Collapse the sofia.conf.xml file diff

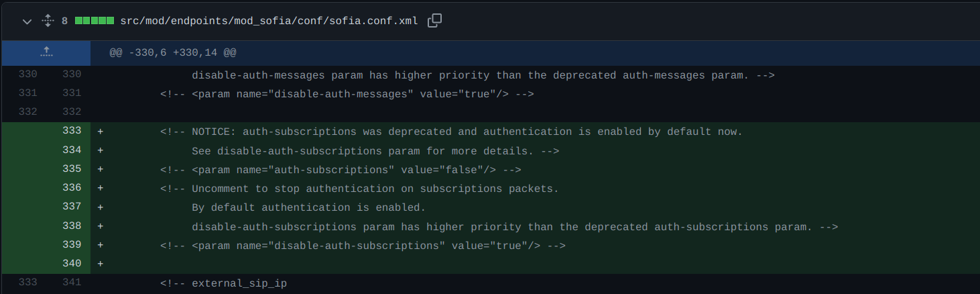coord(27,21)
